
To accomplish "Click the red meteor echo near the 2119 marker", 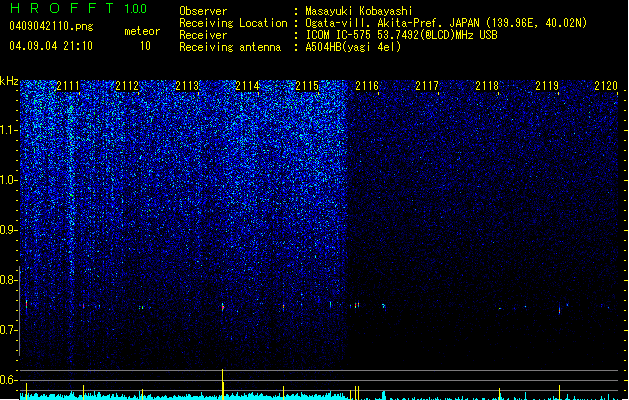I will pos(559,310).
